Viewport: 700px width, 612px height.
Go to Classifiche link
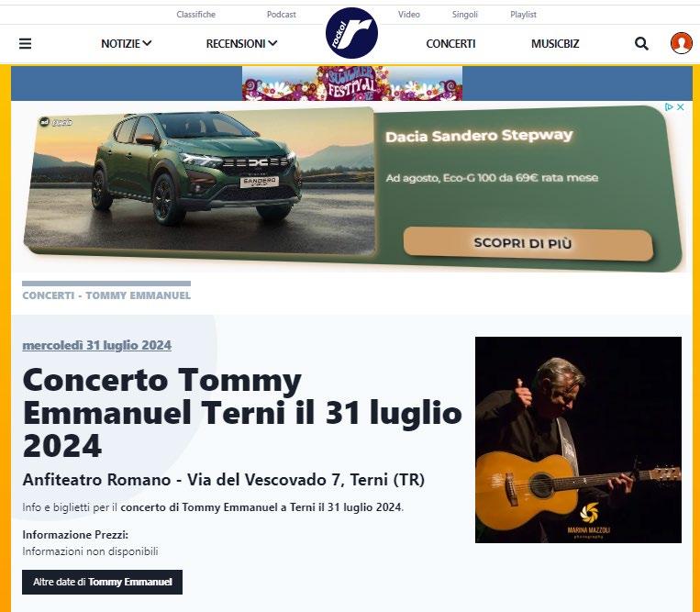coord(196,15)
